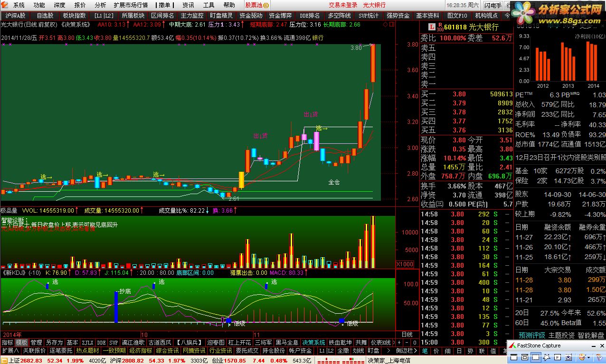Screen dimensions: 606x364
Task: Open the 图文F10 toolbar item
Action: point(457,15)
